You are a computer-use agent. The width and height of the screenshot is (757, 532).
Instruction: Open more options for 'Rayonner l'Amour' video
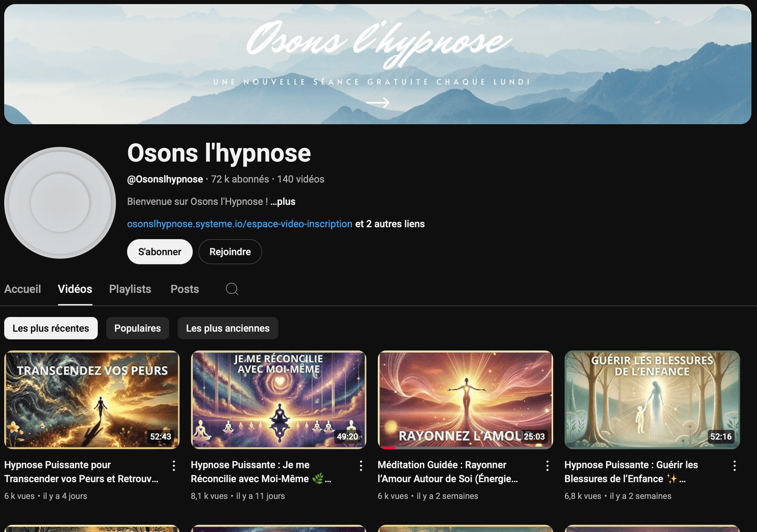548,465
